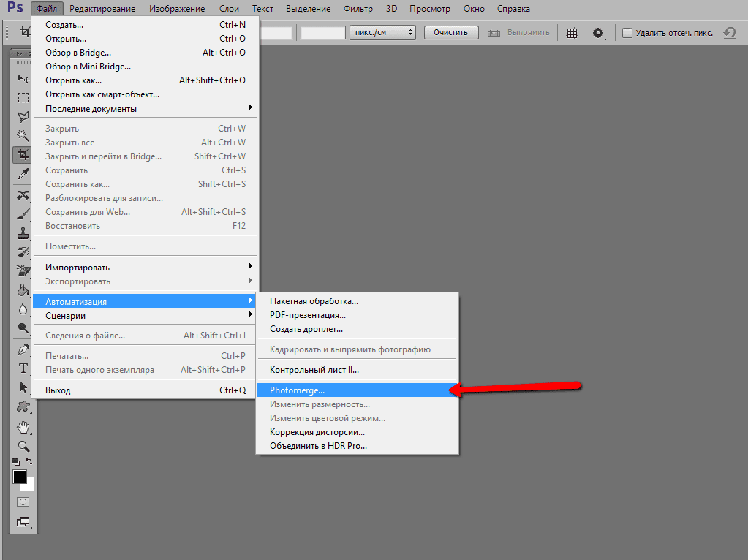Select the Path Selection arrow tool

pyautogui.click(x=23, y=387)
